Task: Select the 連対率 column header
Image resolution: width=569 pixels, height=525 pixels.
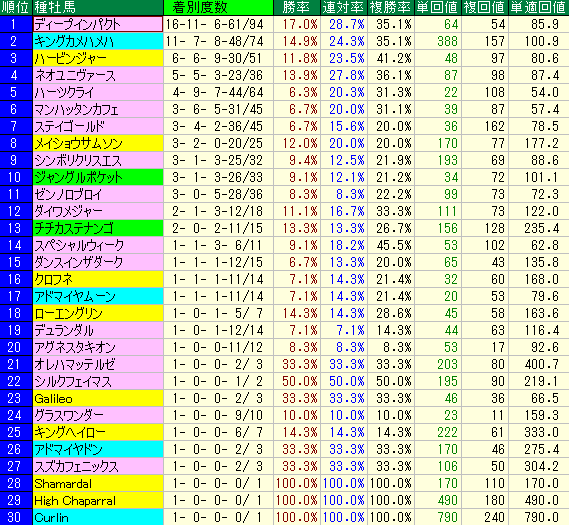Action: click(x=344, y=7)
